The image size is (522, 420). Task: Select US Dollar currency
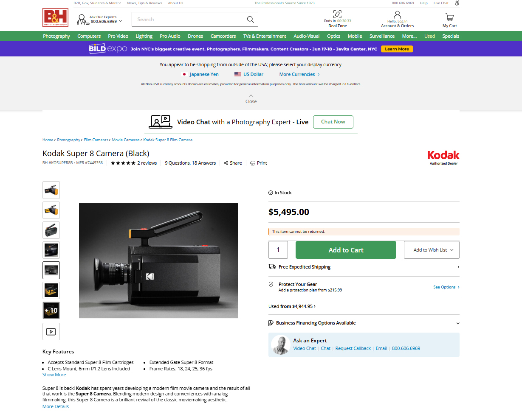(x=253, y=74)
